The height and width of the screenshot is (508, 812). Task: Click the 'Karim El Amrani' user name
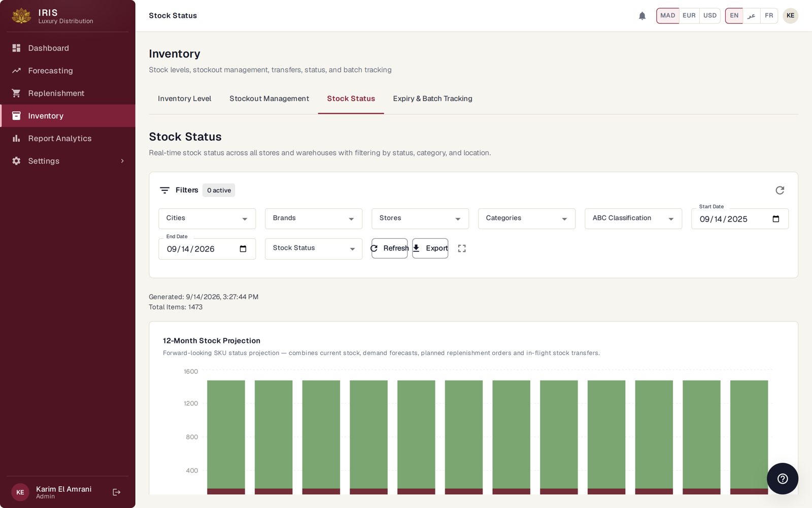pyautogui.click(x=64, y=489)
